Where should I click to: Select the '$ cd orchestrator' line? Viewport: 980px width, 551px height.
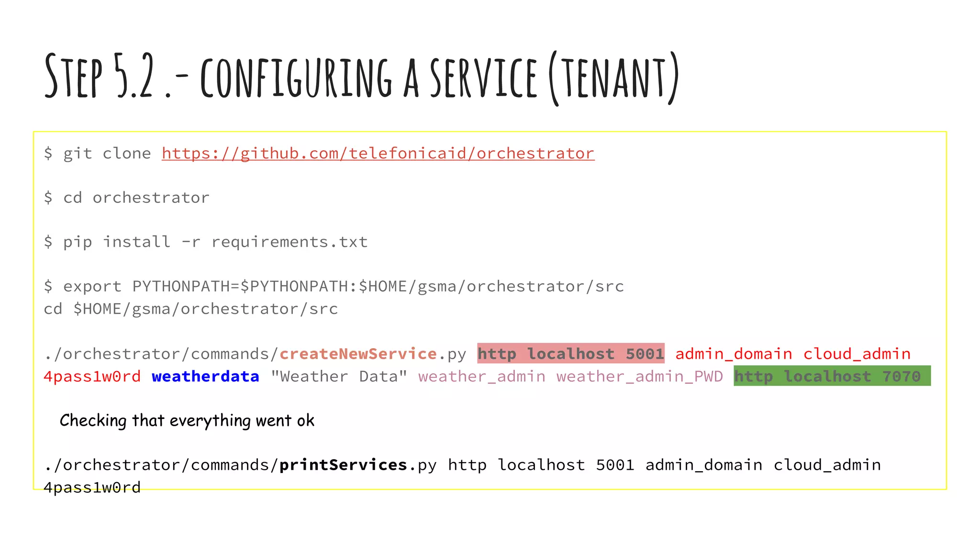[x=127, y=198]
